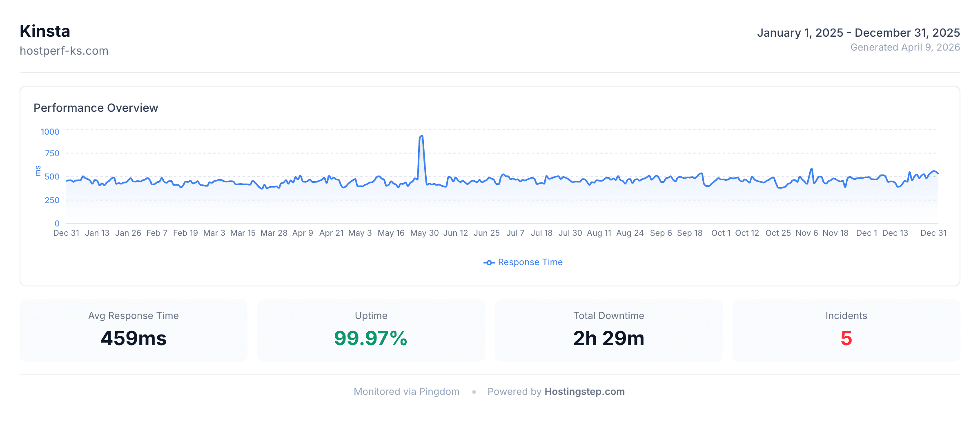
Task: Click the Powered by footer text
Action: (514, 392)
